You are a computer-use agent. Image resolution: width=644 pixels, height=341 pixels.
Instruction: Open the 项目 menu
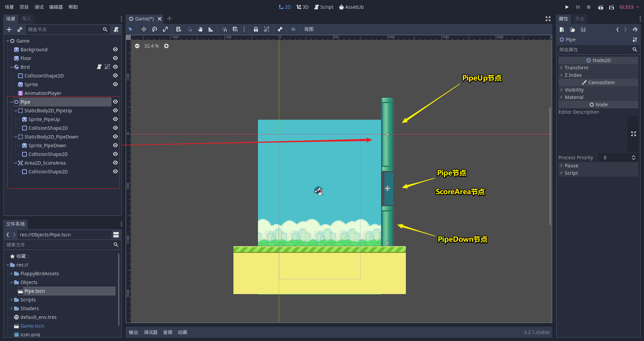24,7
